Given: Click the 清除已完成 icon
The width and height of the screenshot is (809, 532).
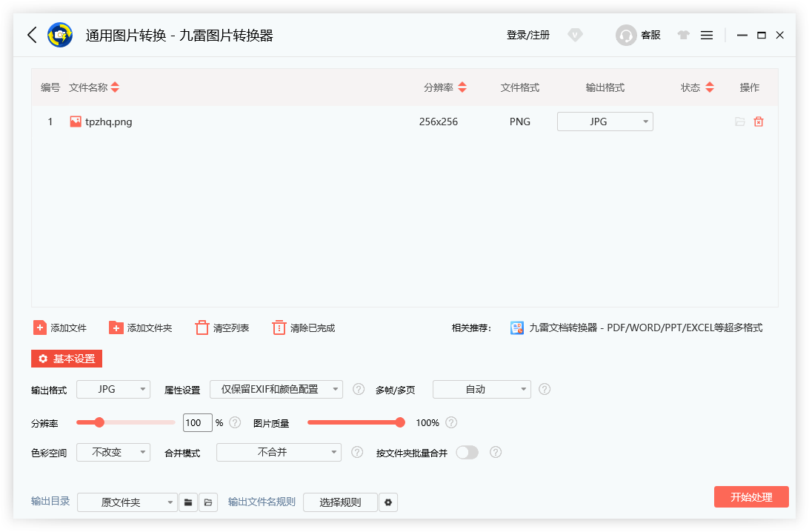Looking at the screenshot, I should 279,327.
